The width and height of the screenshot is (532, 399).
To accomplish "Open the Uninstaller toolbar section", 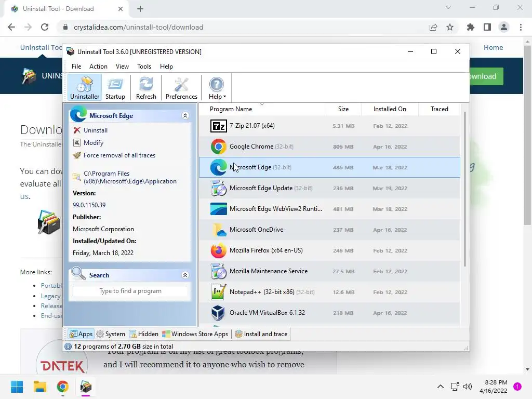I will (x=85, y=88).
